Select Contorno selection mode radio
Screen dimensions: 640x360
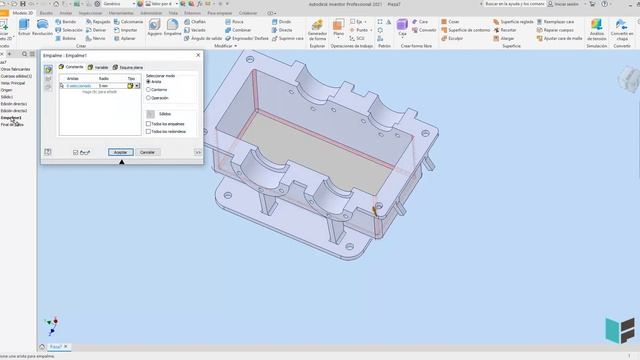click(149, 89)
